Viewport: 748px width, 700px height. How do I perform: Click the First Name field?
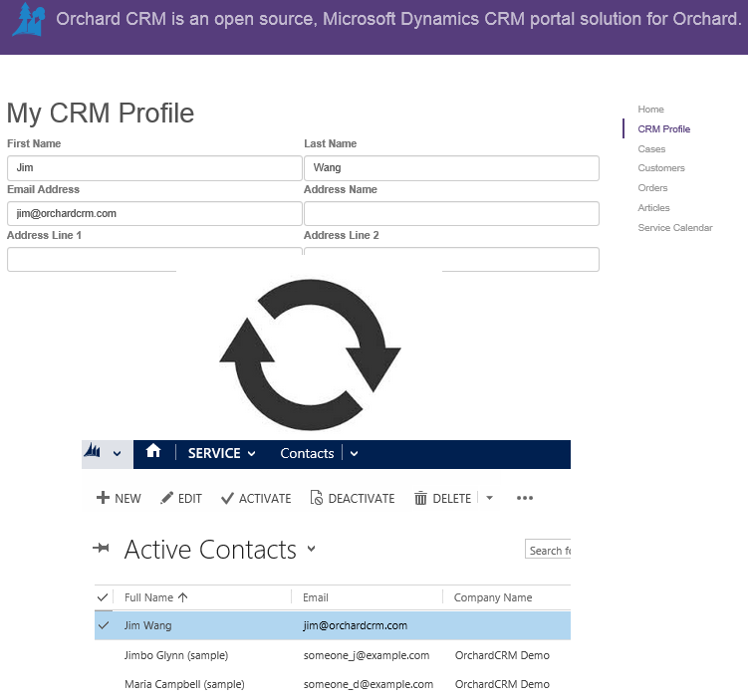click(154, 168)
